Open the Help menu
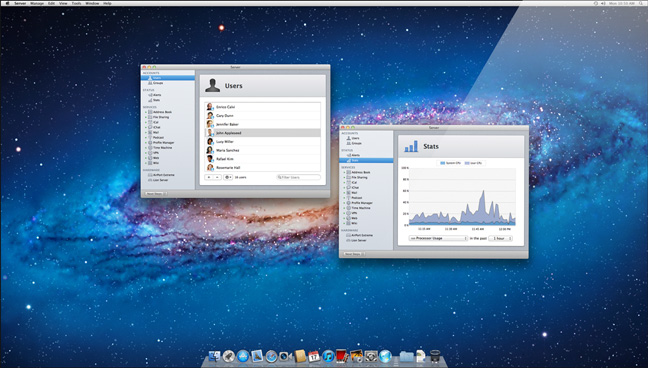648x368 pixels. pos(107,3)
